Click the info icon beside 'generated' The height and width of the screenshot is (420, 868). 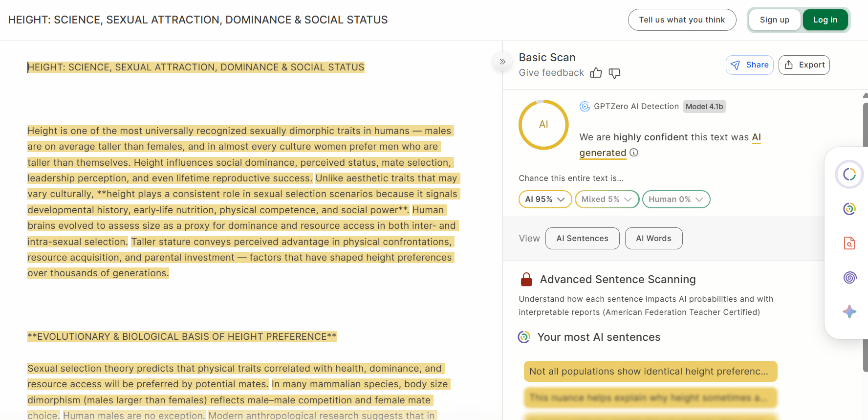click(x=634, y=153)
